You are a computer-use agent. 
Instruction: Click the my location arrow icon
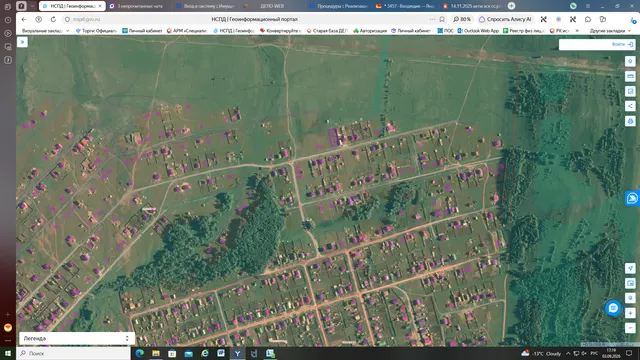[x=630, y=268]
